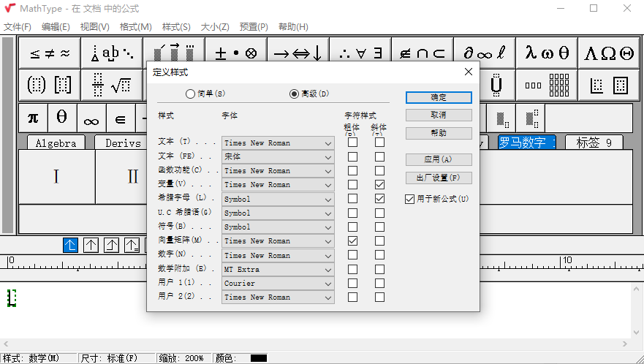Open the spaces and ellipses palette
The height and width of the screenshot is (364, 644).
[112, 53]
